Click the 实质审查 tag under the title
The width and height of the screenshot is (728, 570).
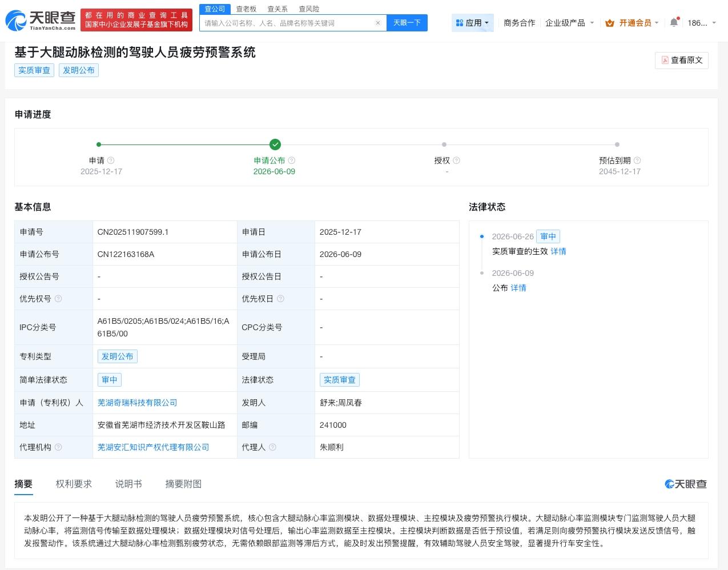pos(34,70)
